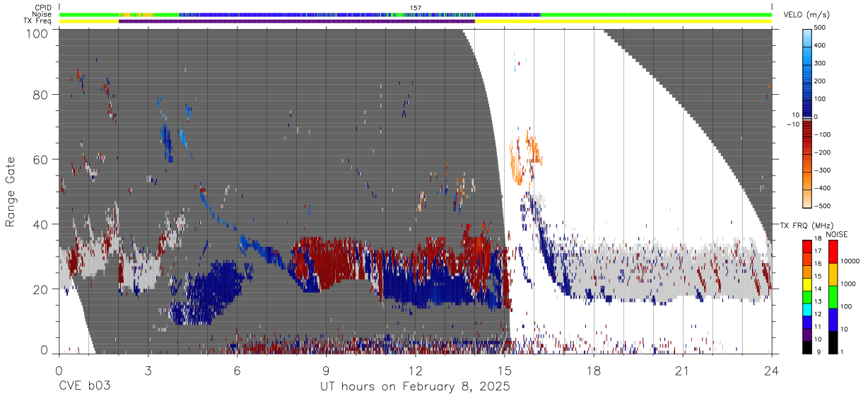The width and height of the screenshot is (868, 401).
Task: Click hour 12 on the time axis
Action: coord(415,371)
